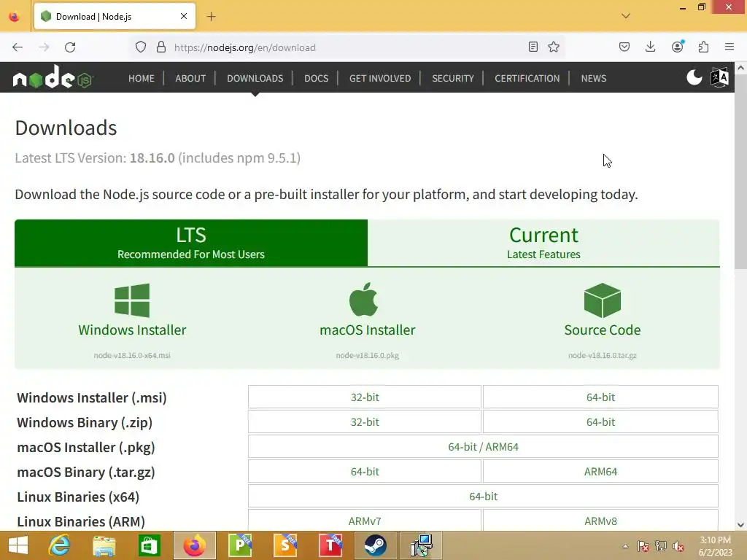The image size is (747, 560).
Task: Open green P Free app in taskbar
Action: (x=240, y=545)
